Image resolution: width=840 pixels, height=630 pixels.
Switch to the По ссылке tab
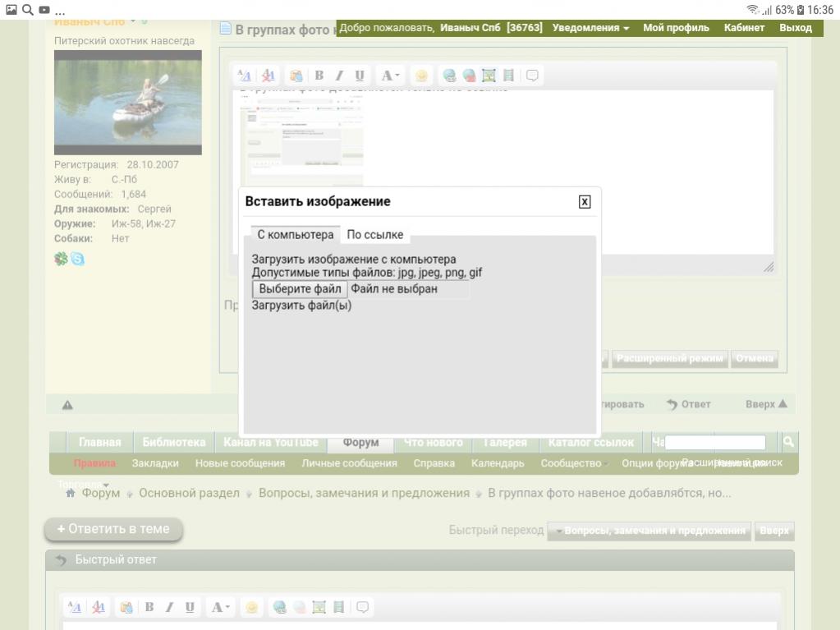coord(374,235)
